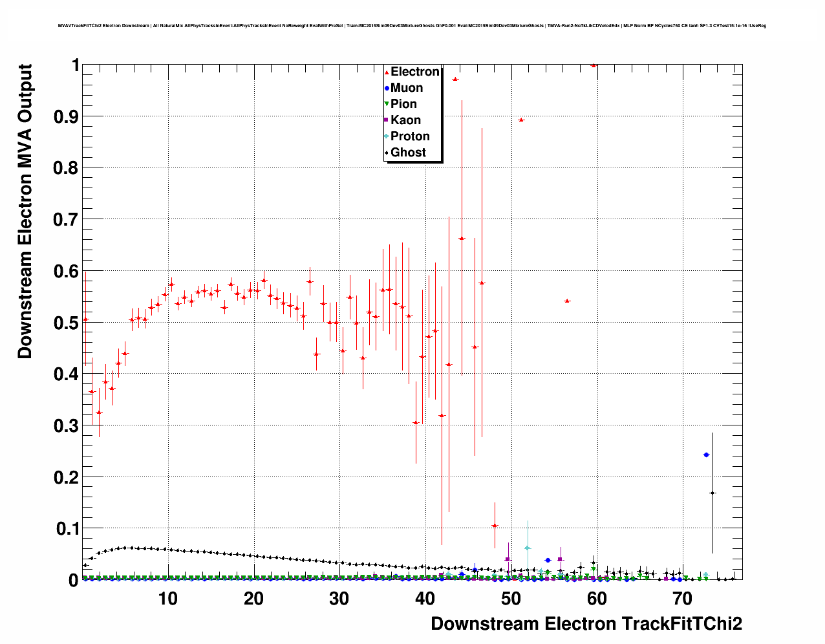
Task: Click the y-axis tick label 1
Action: click(75, 65)
